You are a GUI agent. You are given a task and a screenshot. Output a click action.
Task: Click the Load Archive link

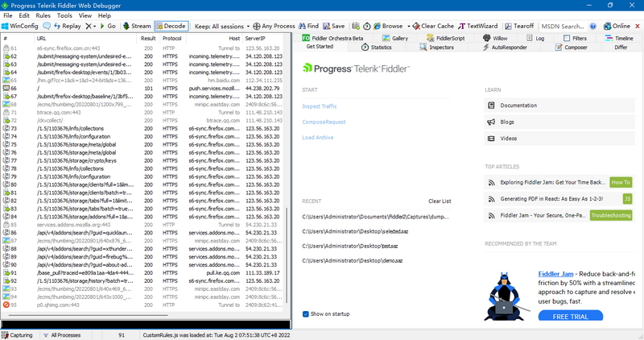click(x=317, y=137)
